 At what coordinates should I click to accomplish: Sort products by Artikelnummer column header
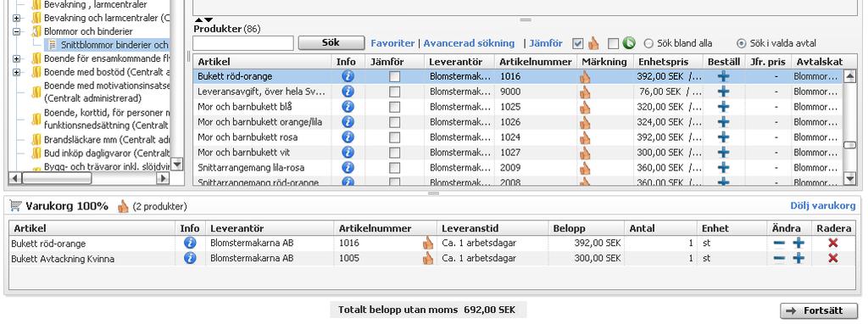pyautogui.click(x=536, y=61)
